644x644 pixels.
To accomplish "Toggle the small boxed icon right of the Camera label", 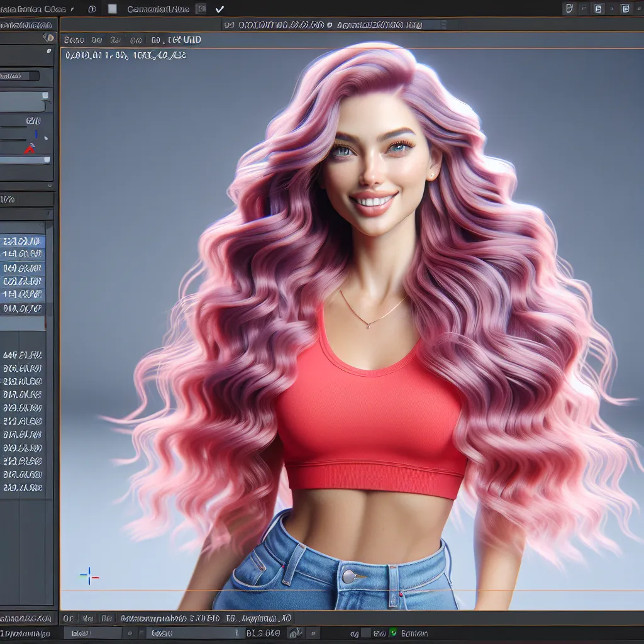I will (x=201, y=9).
